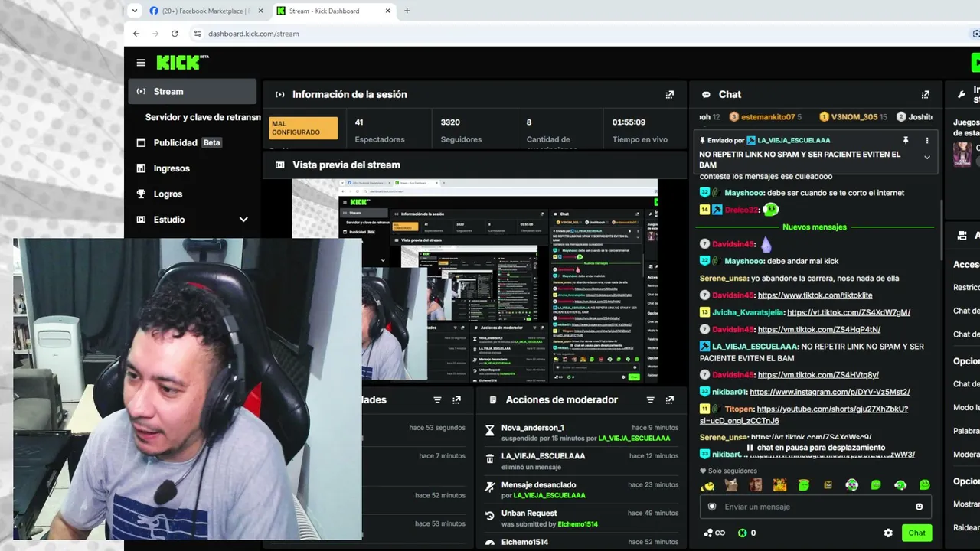
Task: Open chat settings gear
Action: click(888, 533)
